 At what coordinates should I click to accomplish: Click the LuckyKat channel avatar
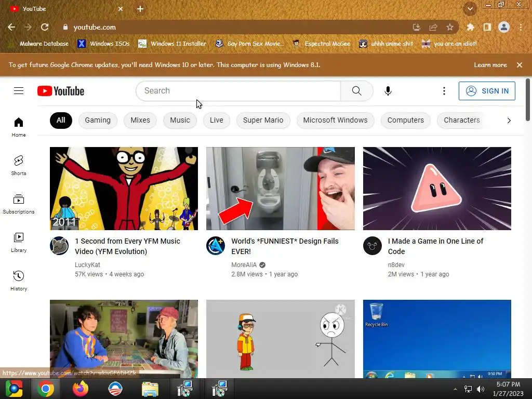click(59, 246)
